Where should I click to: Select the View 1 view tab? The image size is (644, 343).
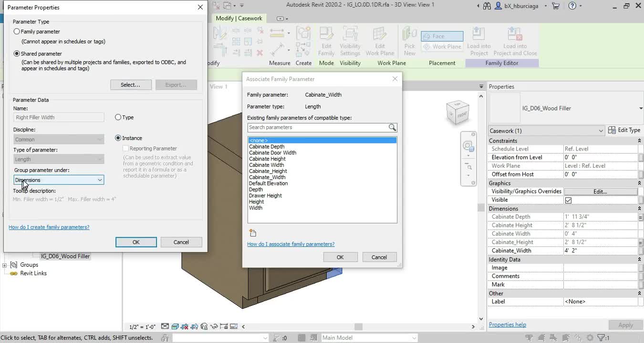coord(219,87)
